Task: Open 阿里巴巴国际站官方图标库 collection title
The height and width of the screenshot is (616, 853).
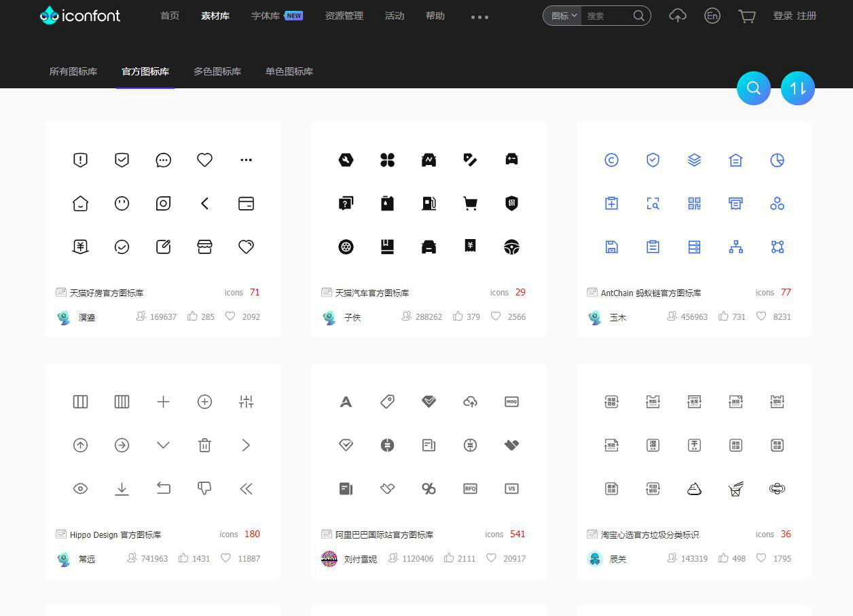Action: (x=384, y=535)
